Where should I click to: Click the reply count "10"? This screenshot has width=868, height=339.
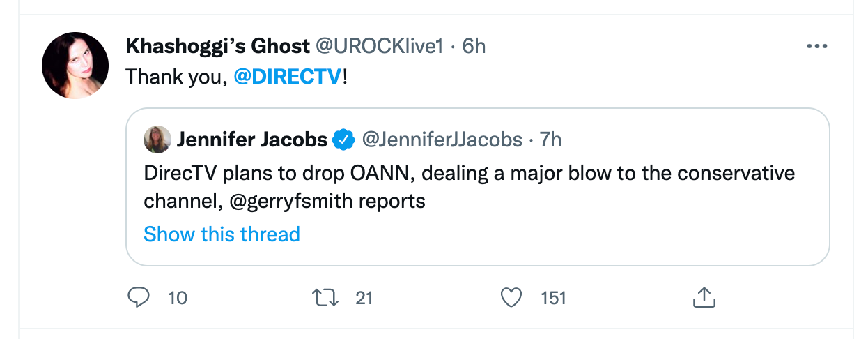point(178,298)
